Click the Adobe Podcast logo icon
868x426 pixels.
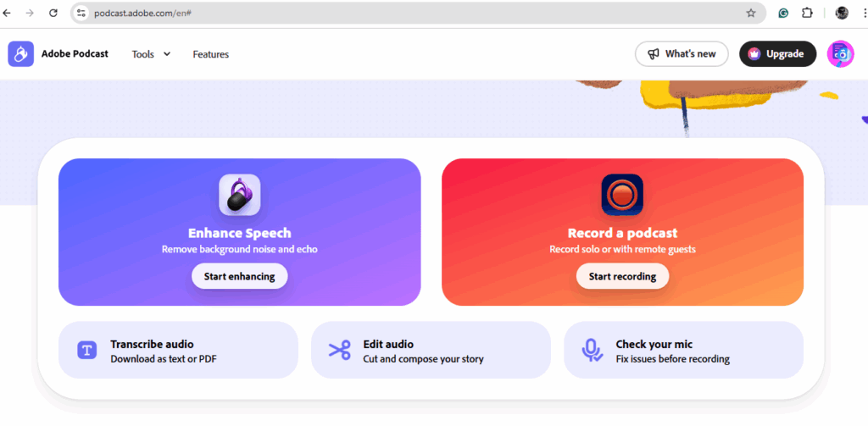click(x=20, y=53)
